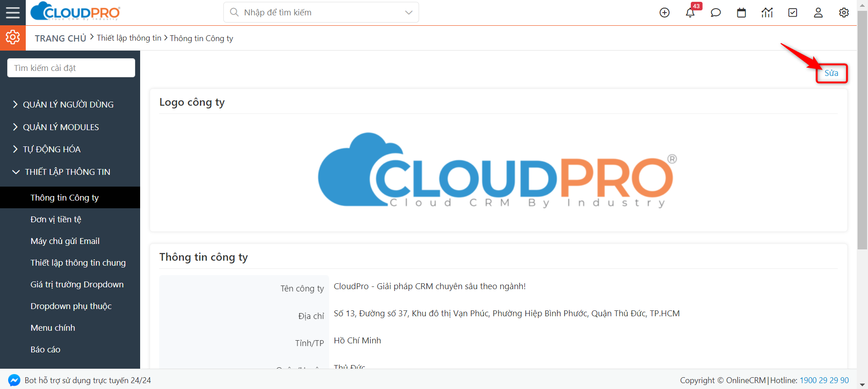Image resolution: width=868 pixels, height=389 pixels.
Task: Click the Địa chỉ label
Action: click(311, 316)
